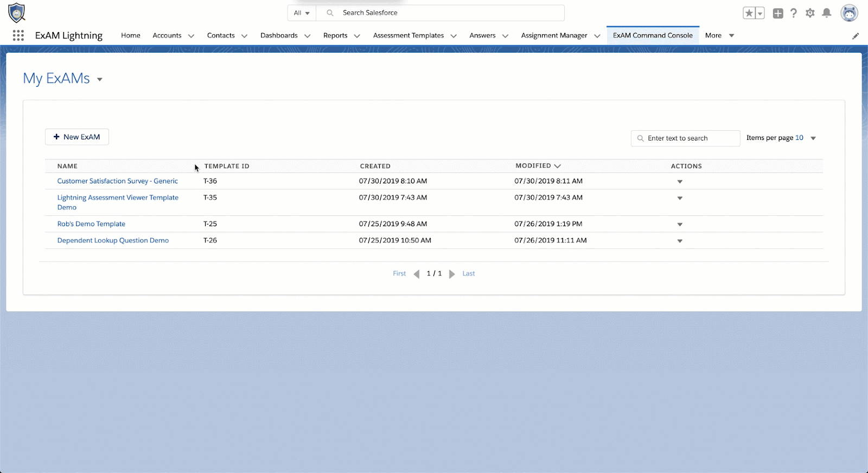Image resolution: width=868 pixels, height=473 pixels.
Task: Click the page indicator 1 / 1
Action: click(x=434, y=274)
